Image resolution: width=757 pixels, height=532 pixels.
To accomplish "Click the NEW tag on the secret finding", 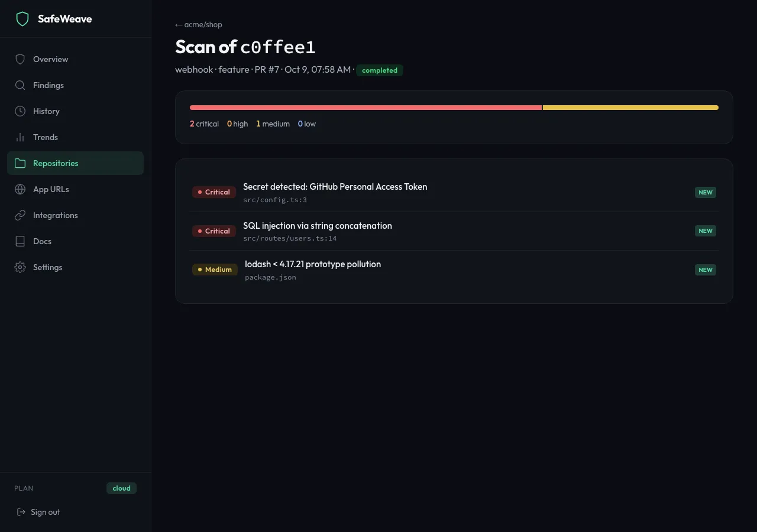I will pyautogui.click(x=706, y=192).
